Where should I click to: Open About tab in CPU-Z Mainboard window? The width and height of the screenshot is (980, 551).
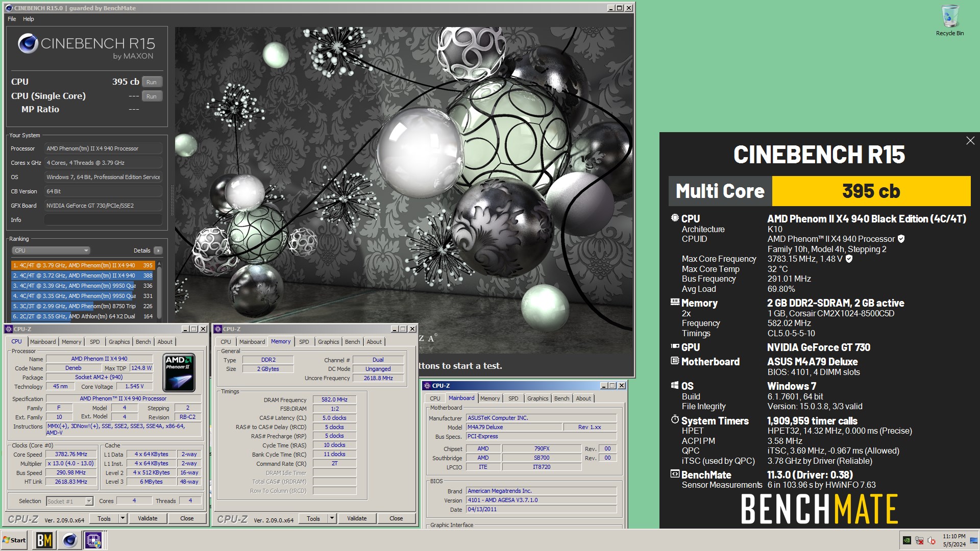coord(583,398)
